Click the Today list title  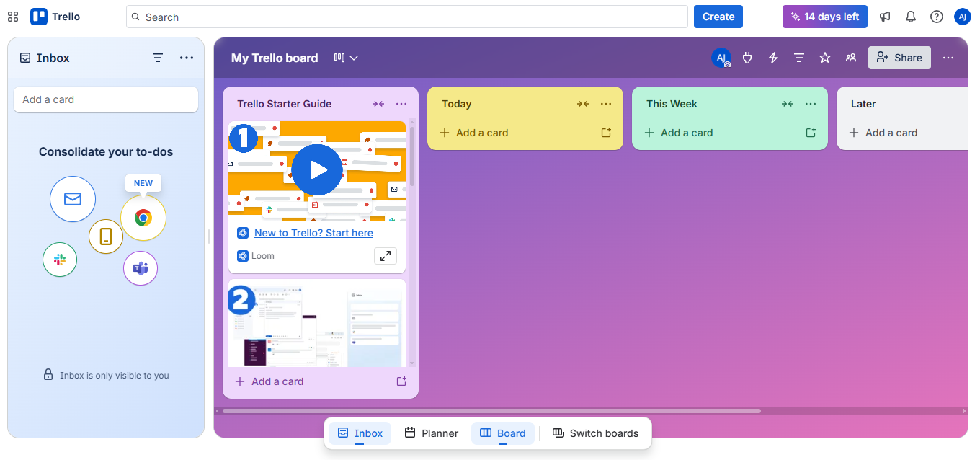pos(457,104)
